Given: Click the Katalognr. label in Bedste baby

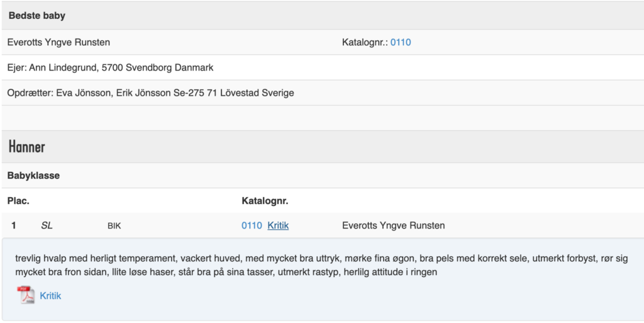Looking at the screenshot, I should pos(365,42).
